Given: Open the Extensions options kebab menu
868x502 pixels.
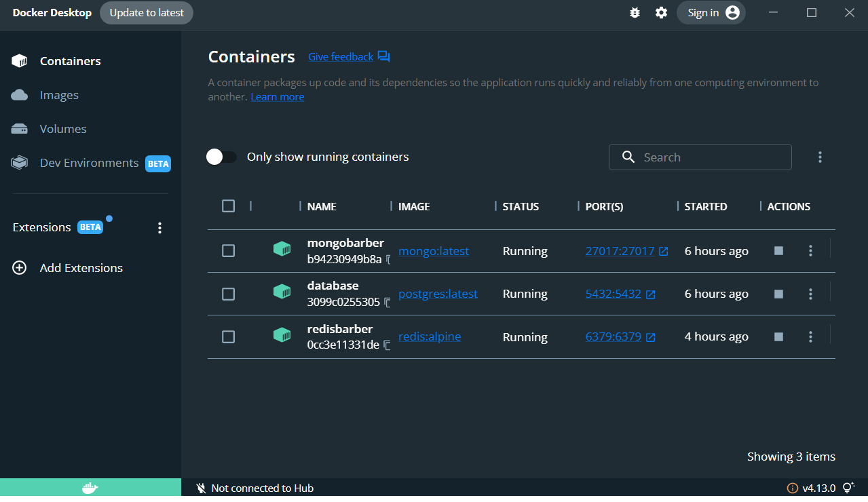Looking at the screenshot, I should (x=159, y=227).
